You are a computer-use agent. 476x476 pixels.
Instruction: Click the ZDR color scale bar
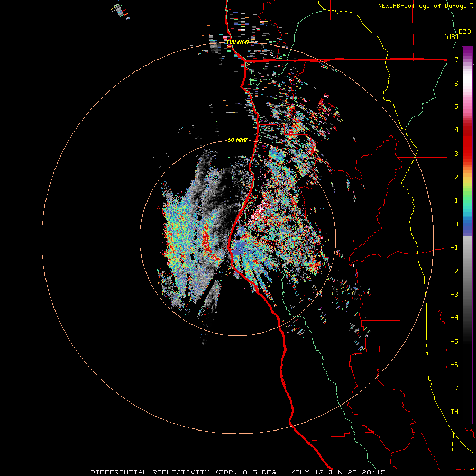pos(467,235)
